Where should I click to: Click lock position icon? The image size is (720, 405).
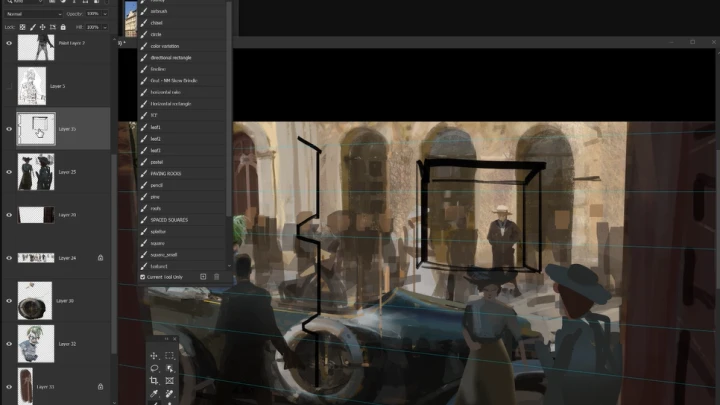42,27
